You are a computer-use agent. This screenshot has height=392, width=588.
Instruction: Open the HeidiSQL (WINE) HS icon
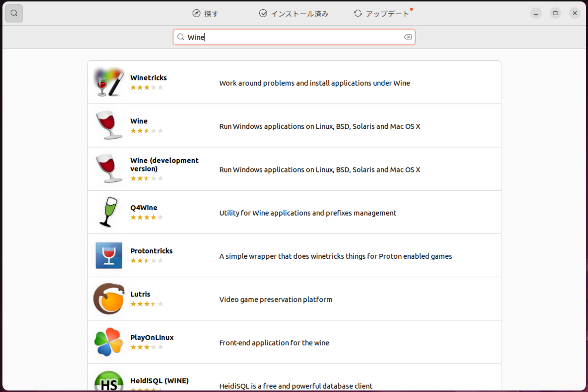(x=109, y=381)
